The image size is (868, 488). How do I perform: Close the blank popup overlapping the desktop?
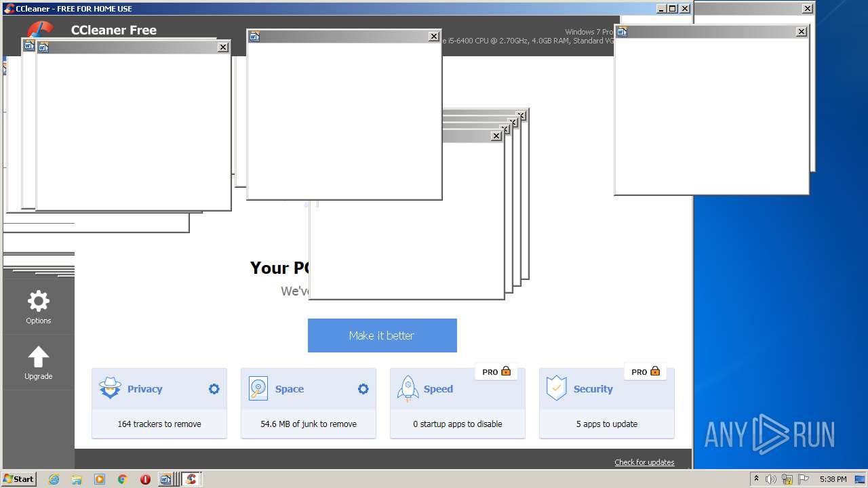pos(802,32)
